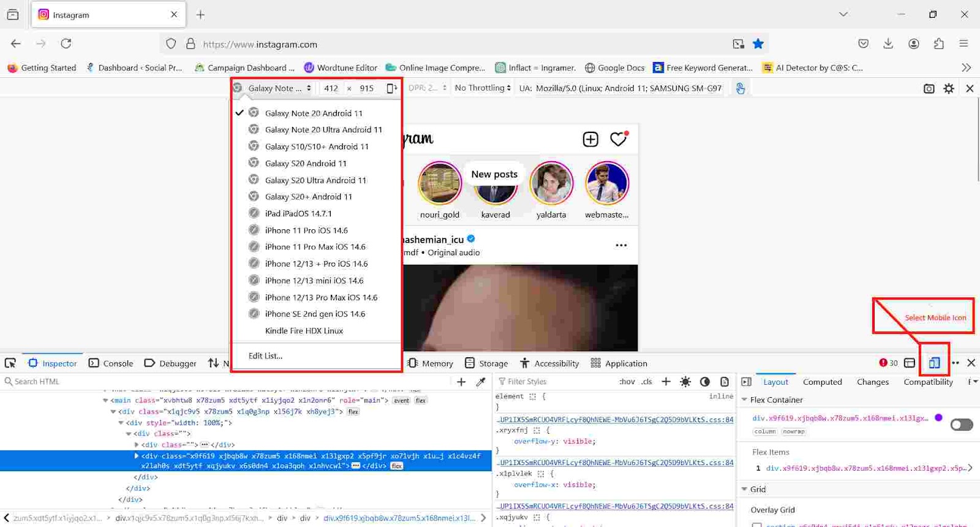Select iframe target frame icon

click(x=910, y=363)
